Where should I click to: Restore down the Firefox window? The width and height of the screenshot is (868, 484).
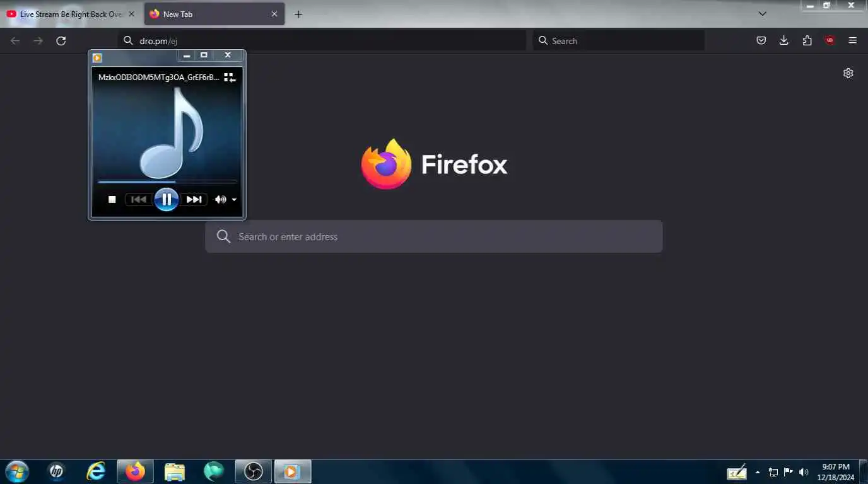[x=827, y=5]
